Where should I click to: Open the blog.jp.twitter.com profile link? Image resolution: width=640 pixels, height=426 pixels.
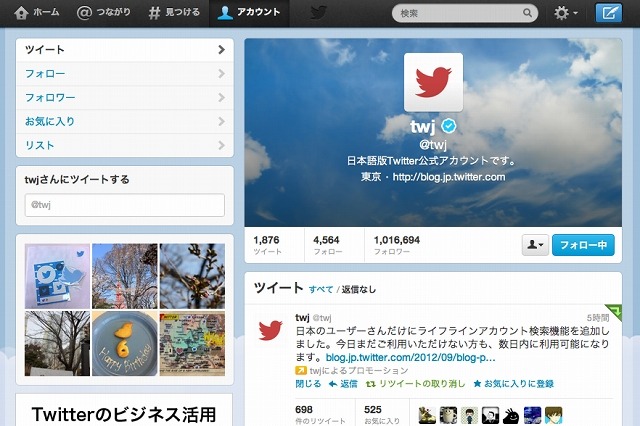[449, 177]
